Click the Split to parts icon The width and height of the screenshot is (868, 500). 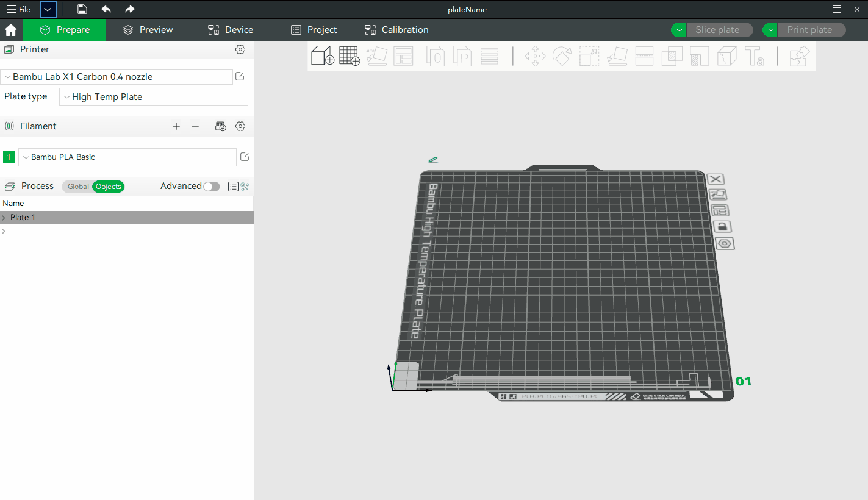click(463, 56)
